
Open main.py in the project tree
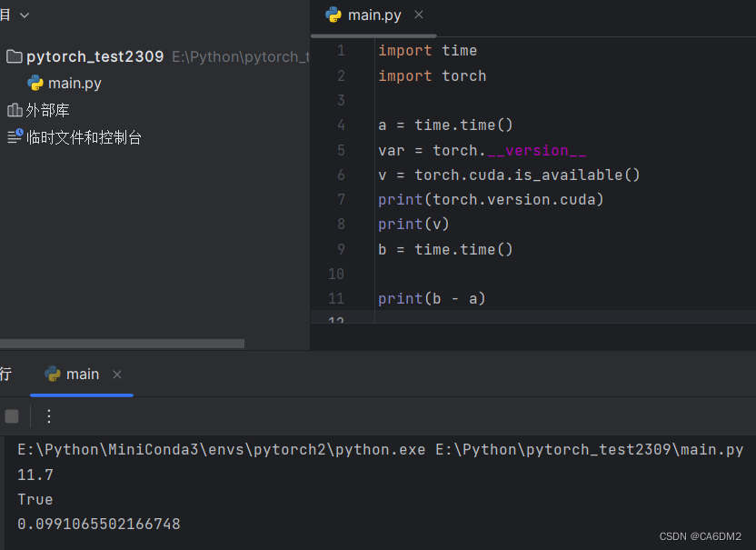[x=75, y=83]
